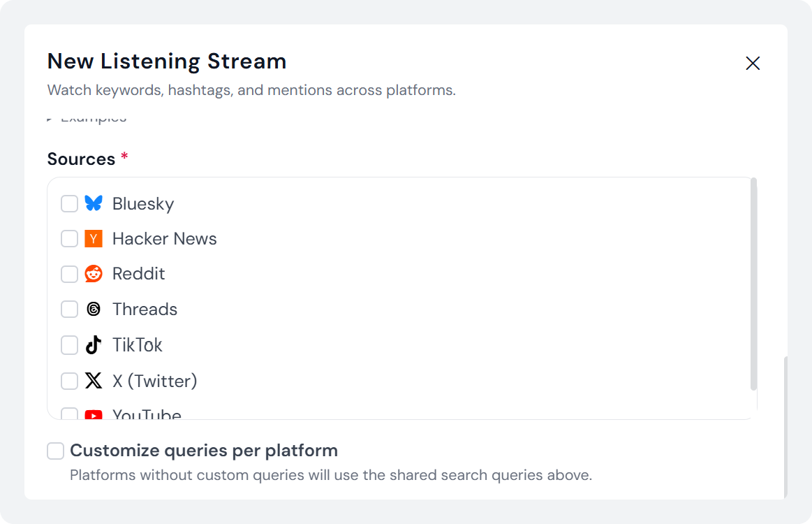Click the Sources heading

pos(81,159)
